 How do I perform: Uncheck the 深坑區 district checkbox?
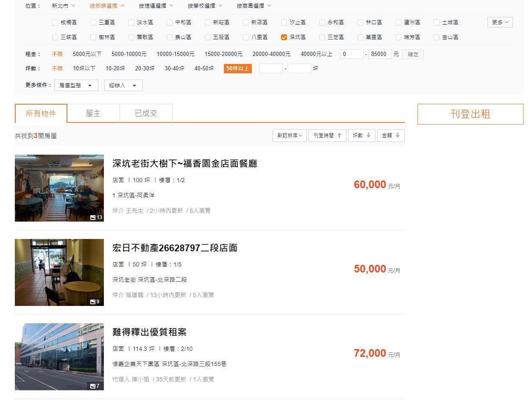click(284, 37)
